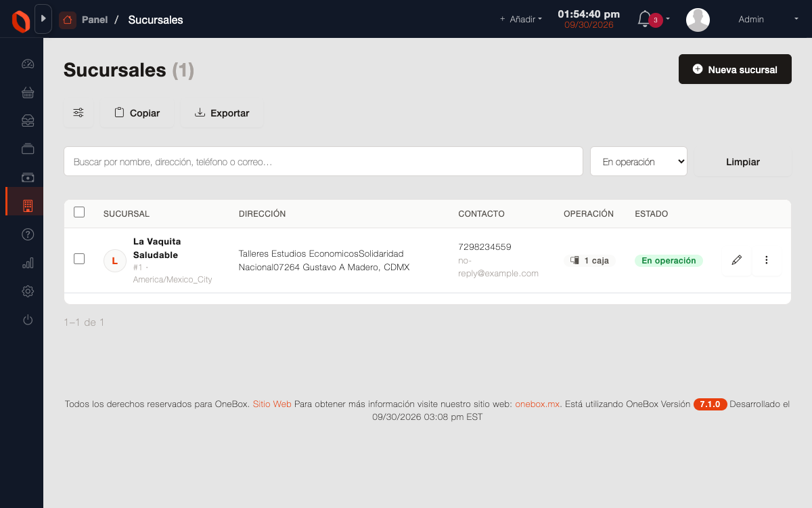Click the Limpiar button
The width and height of the screenshot is (812, 508).
743,162
